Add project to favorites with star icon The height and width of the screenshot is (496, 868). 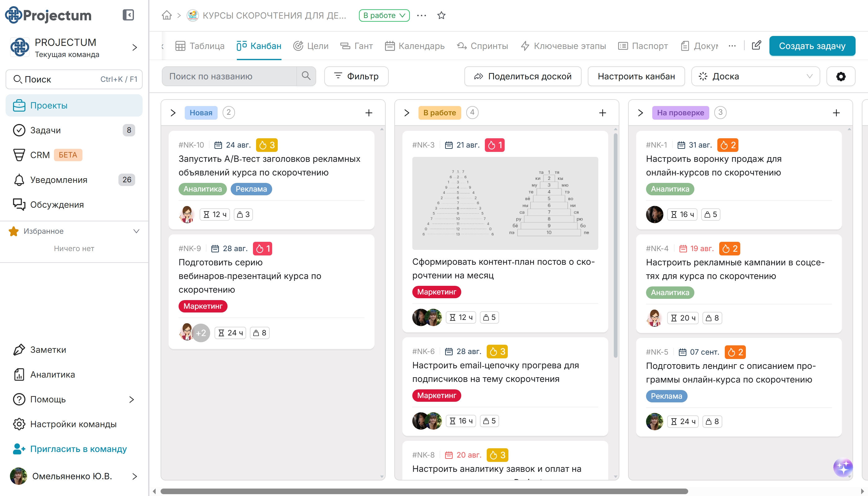pyautogui.click(x=441, y=15)
